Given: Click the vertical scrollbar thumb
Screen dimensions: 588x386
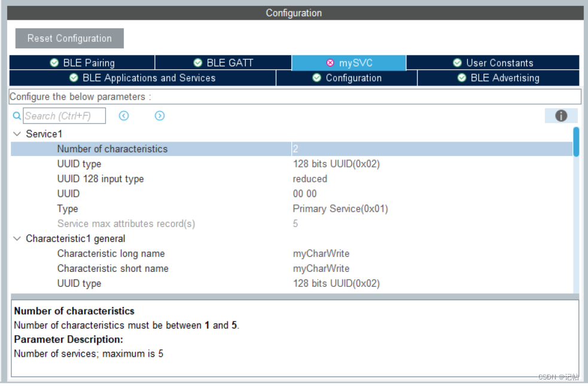Looking at the screenshot, I should click(x=576, y=142).
